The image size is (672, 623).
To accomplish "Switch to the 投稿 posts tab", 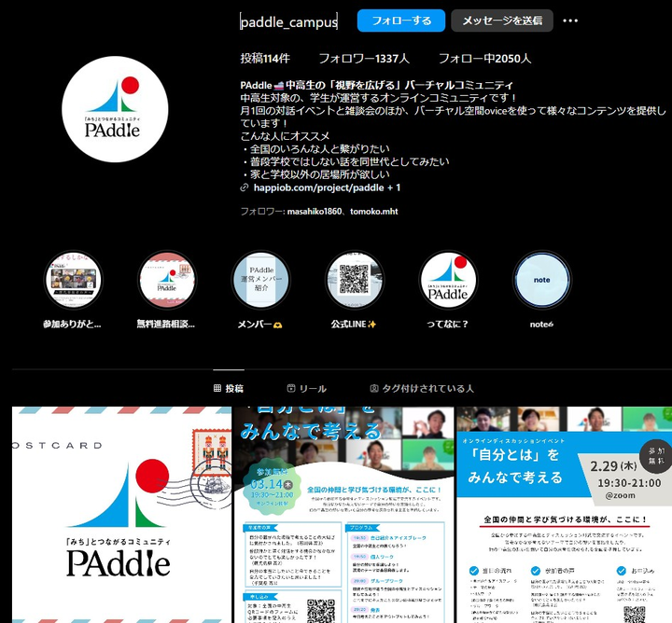I will point(229,388).
